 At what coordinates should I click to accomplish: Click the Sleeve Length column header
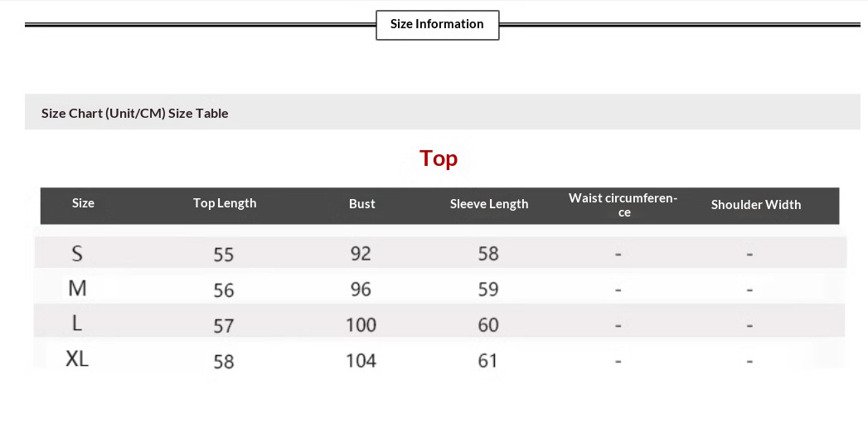[489, 204]
